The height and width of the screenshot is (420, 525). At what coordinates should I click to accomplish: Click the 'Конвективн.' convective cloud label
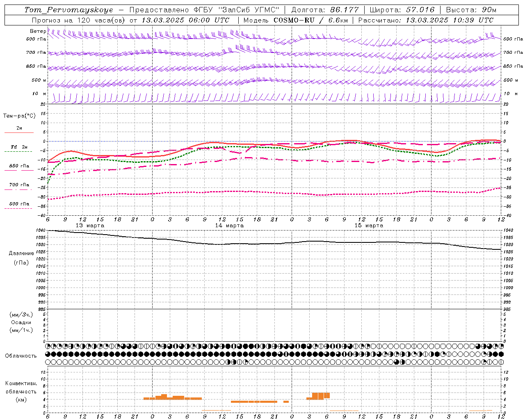(21, 383)
